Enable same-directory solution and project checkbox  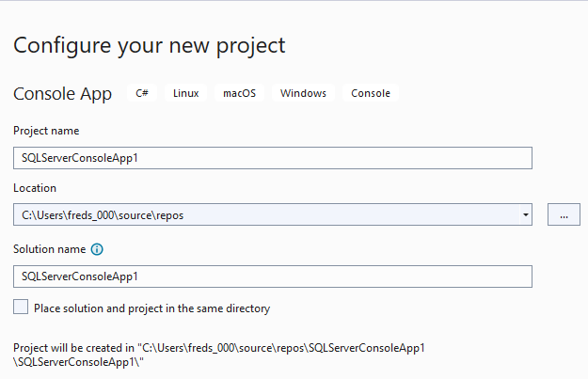point(21,308)
